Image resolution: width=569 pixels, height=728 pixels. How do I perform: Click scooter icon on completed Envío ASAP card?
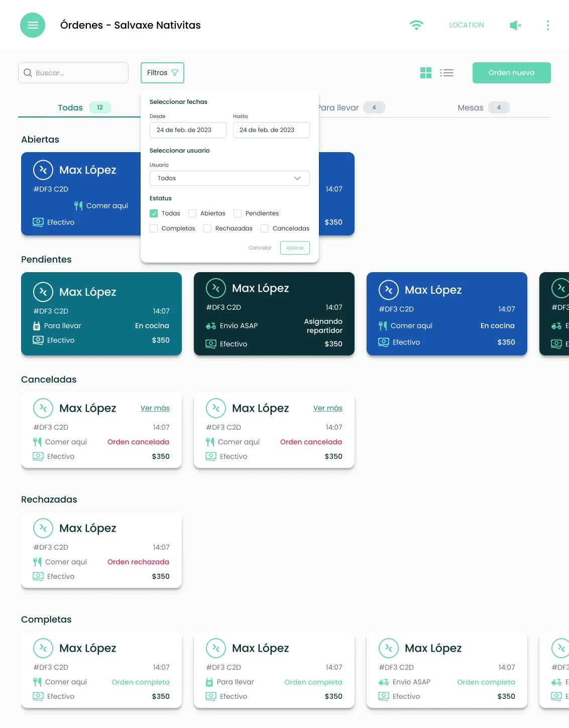coord(384,682)
